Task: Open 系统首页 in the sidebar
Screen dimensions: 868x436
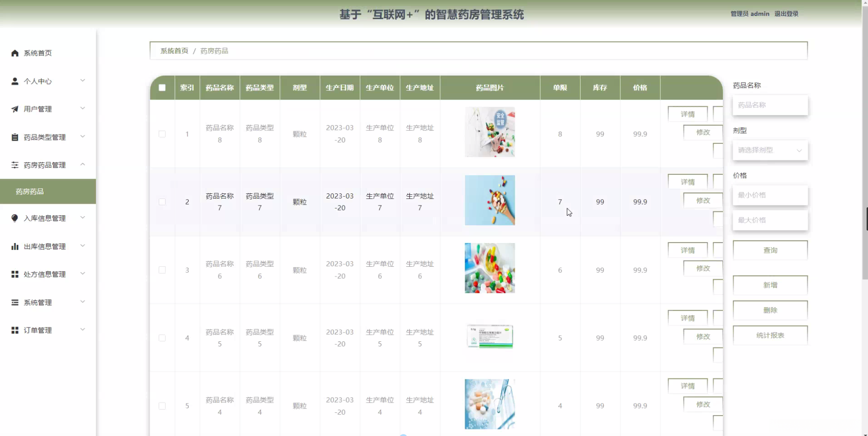Action: (x=48, y=53)
